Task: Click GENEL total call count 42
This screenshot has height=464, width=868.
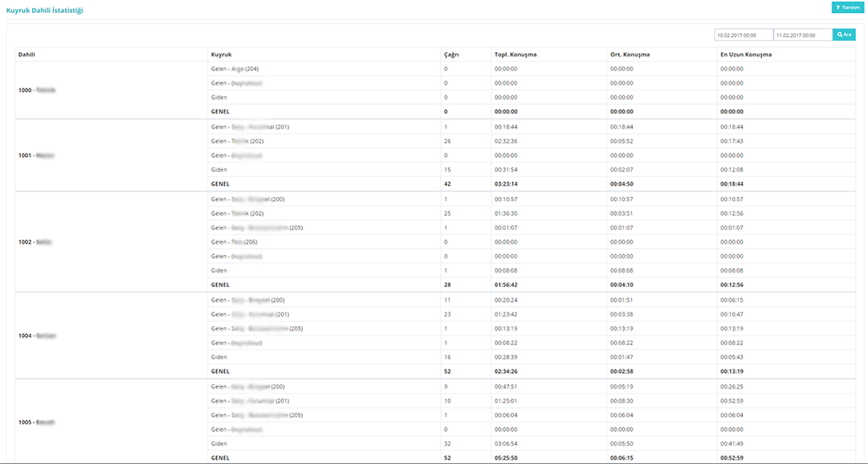Action: point(447,184)
